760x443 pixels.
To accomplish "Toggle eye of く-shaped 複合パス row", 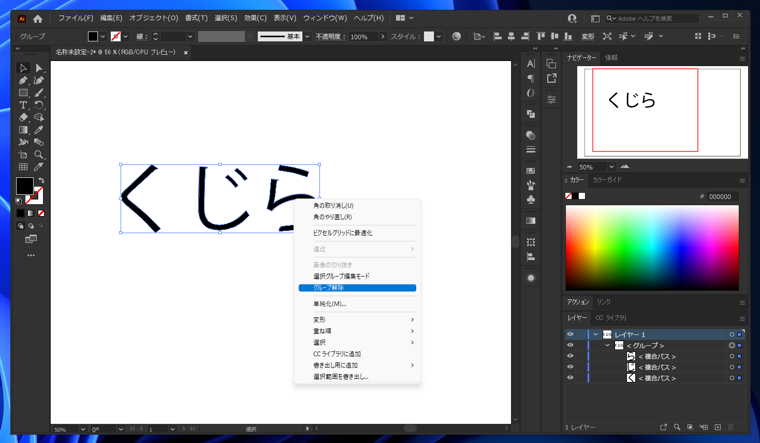I will 570,378.
